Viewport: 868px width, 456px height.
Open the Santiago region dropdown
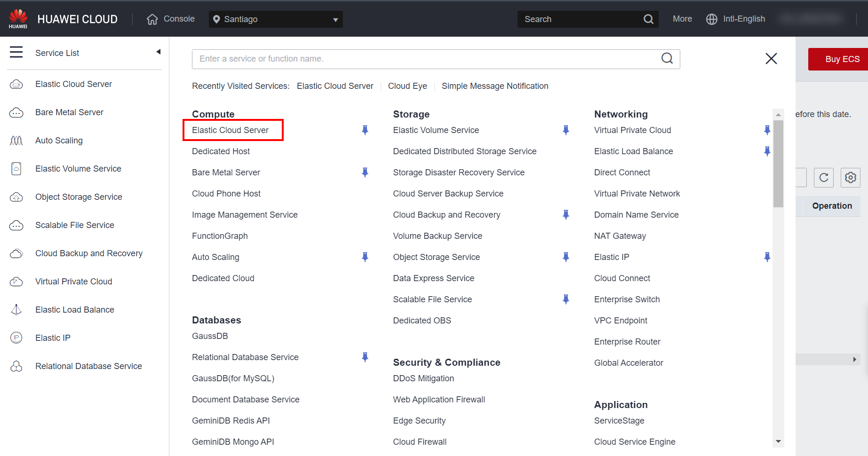276,19
